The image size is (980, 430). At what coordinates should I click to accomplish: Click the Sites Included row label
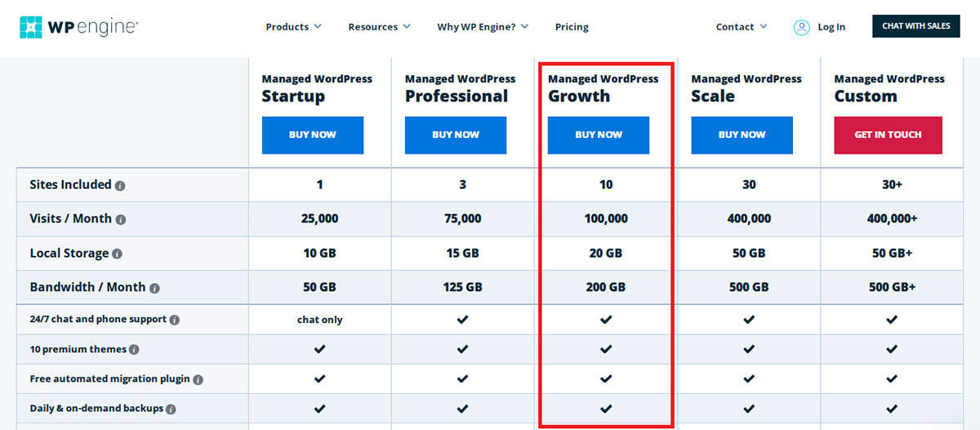(70, 185)
